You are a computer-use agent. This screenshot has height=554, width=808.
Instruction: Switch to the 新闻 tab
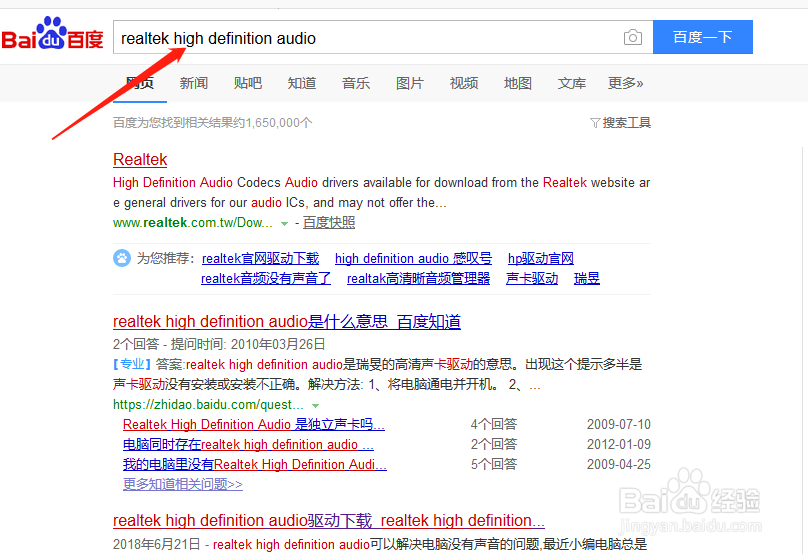tap(194, 83)
